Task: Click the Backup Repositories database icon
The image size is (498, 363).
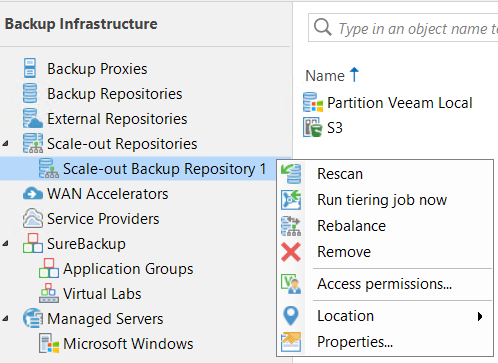Action: [x=30, y=93]
